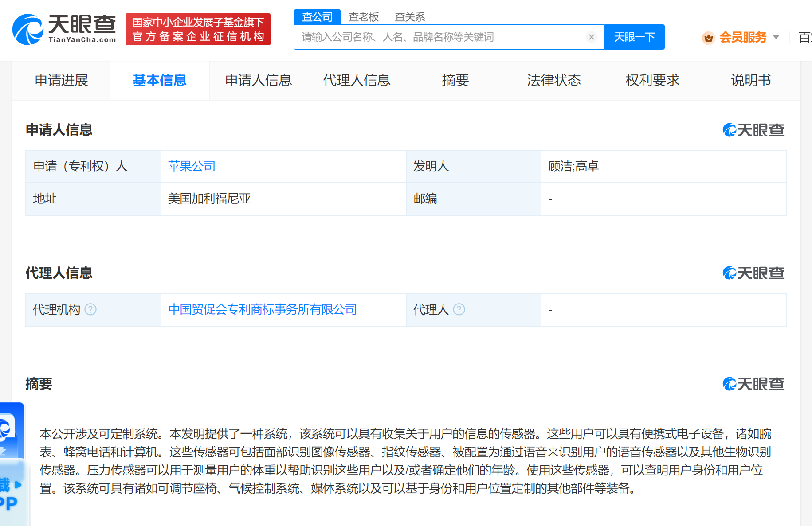Clear the search box with the X icon

pyautogui.click(x=591, y=37)
